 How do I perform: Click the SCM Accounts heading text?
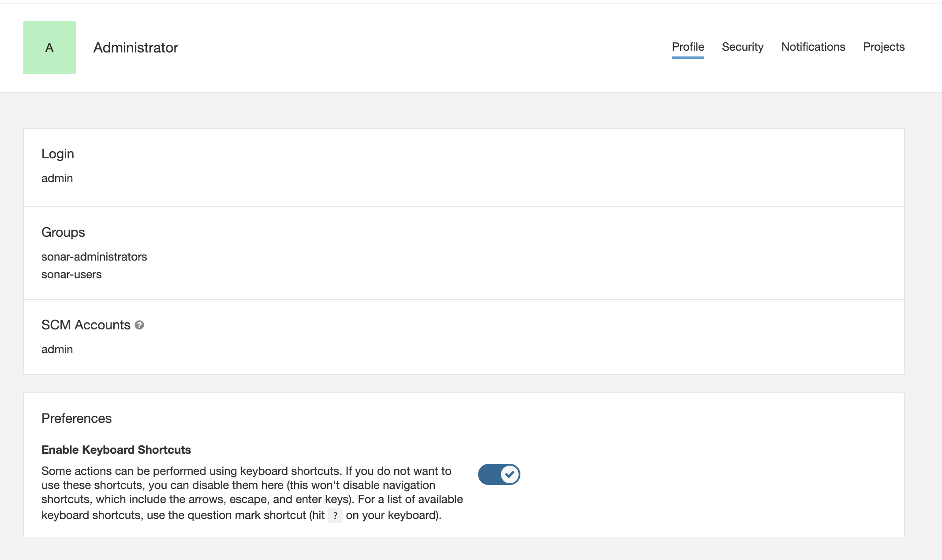(86, 325)
